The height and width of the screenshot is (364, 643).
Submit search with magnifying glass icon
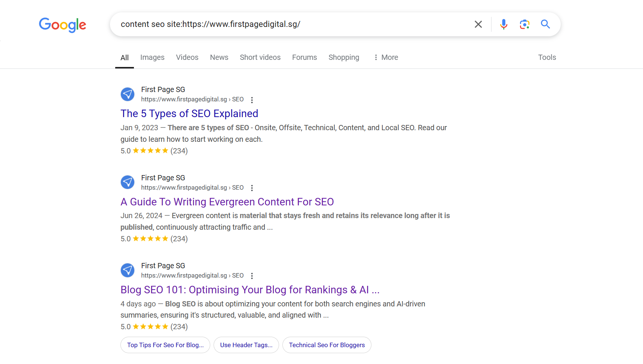545,24
